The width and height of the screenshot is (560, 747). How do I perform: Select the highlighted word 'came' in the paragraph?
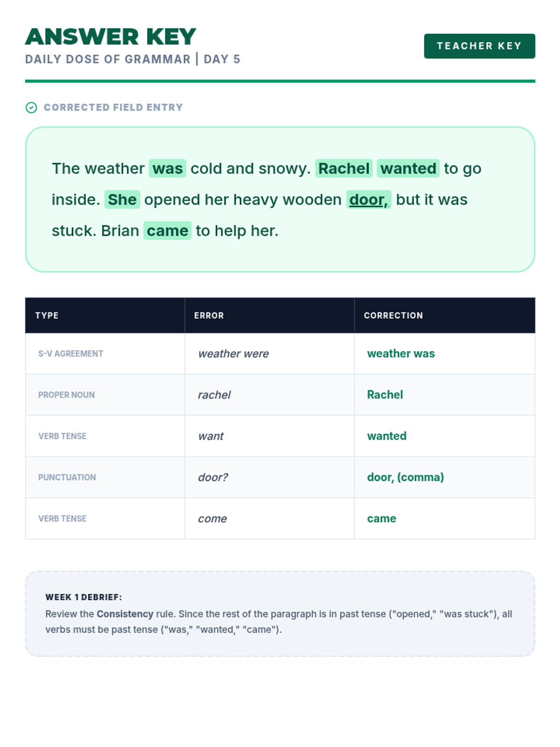pos(168,231)
